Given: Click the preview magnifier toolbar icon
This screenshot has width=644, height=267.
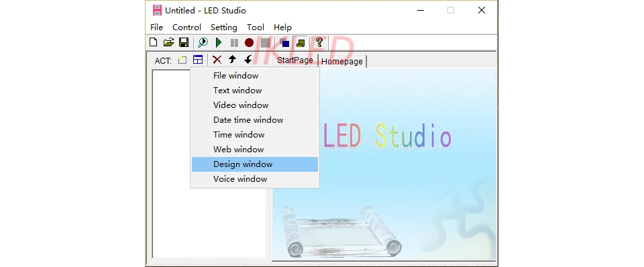Looking at the screenshot, I should pos(203,42).
